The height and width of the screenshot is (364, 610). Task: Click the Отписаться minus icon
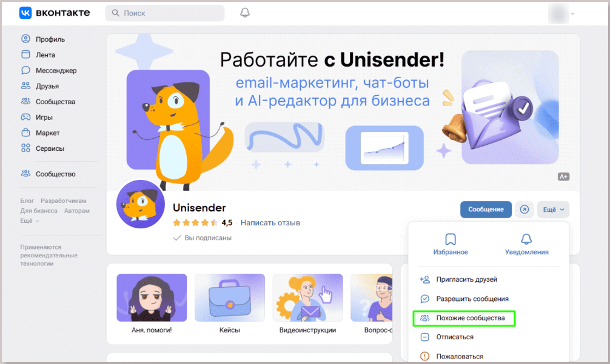click(425, 337)
